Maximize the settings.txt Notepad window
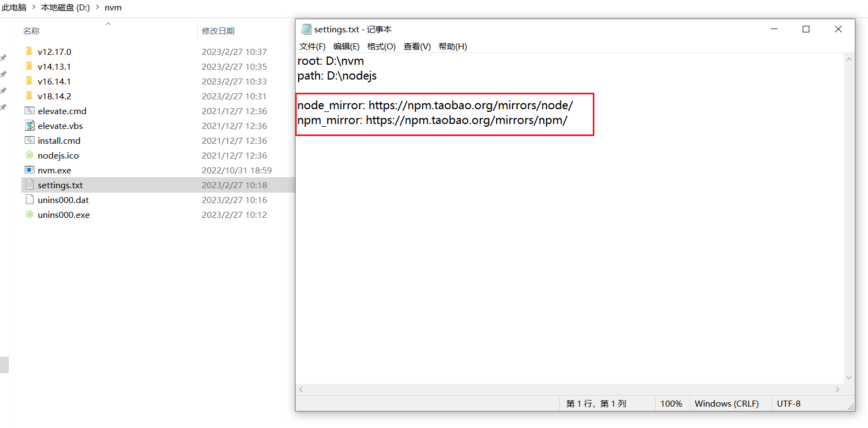 pyautogui.click(x=806, y=29)
